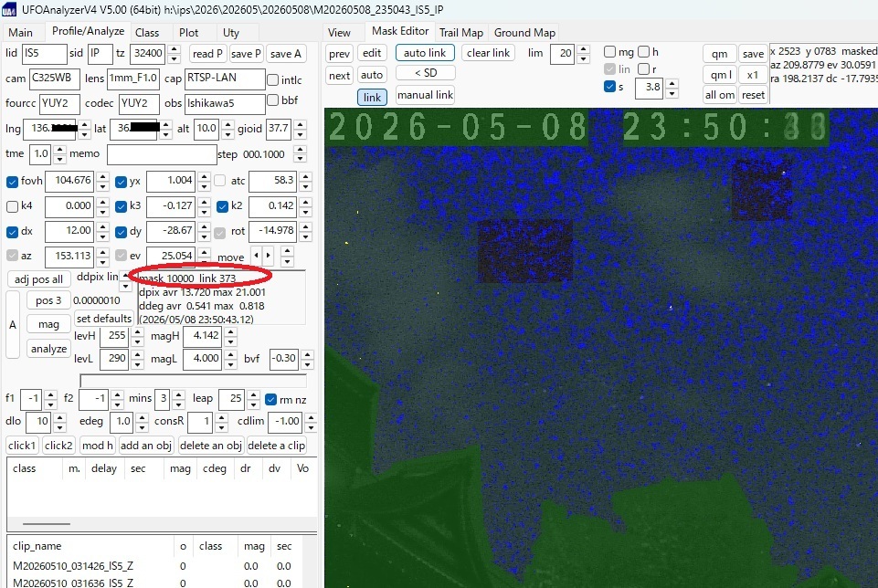Viewport: 878px width, 588px height.
Task: Click the auto button under edit
Action: (372, 75)
